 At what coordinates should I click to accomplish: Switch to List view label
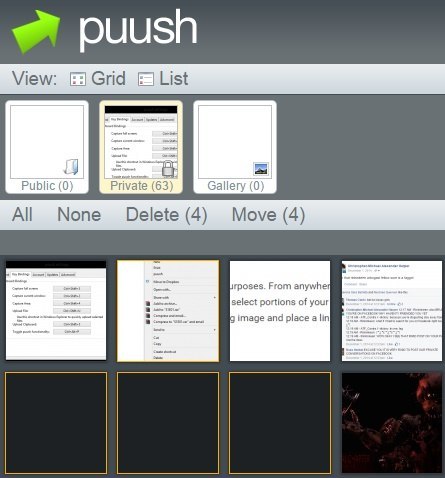(x=174, y=79)
